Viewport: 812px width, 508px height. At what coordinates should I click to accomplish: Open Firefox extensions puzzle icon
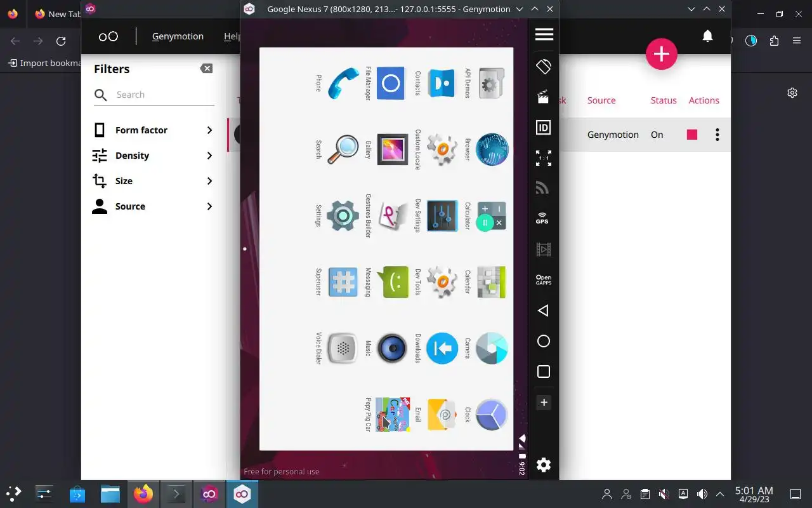click(x=774, y=41)
